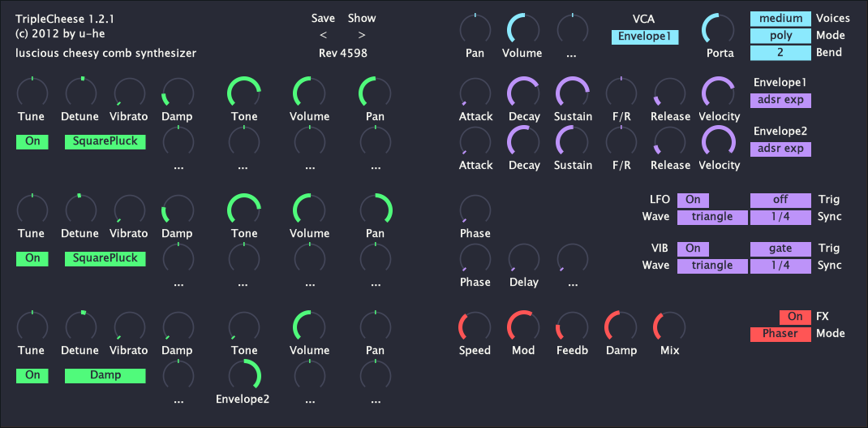Viewport: 868px width, 428px height.
Task: Click the first oscillator Damp knob
Action: 178,93
